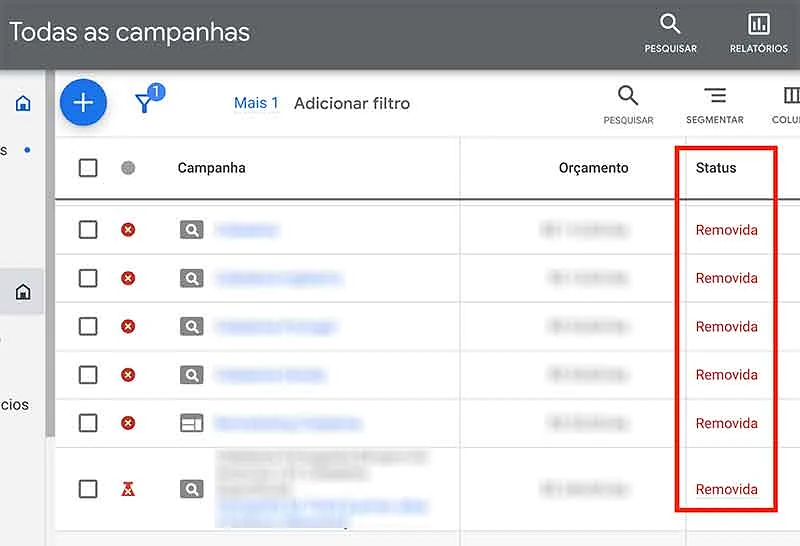Click search campaign type icon in first row
Screen dimensions: 800x546
(192, 230)
